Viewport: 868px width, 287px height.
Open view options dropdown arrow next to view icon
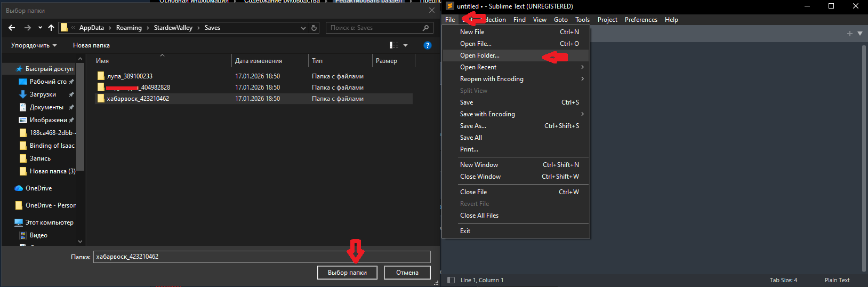pos(405,45)
